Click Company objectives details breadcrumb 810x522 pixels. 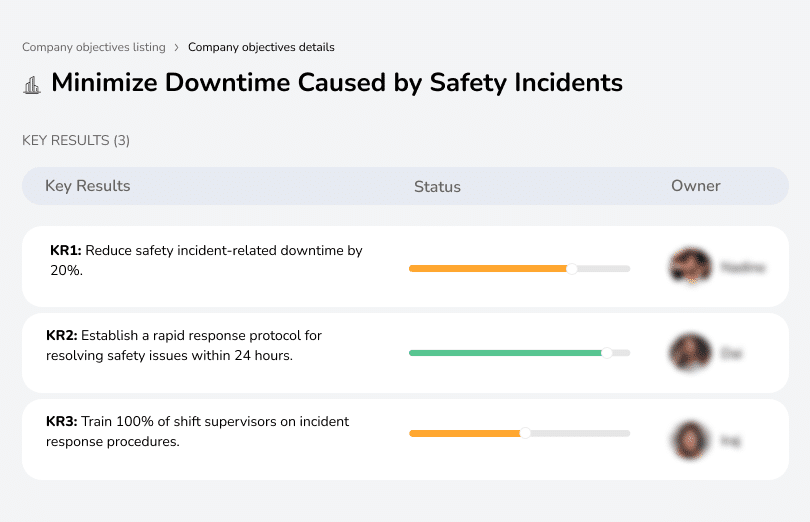point(261,47)
